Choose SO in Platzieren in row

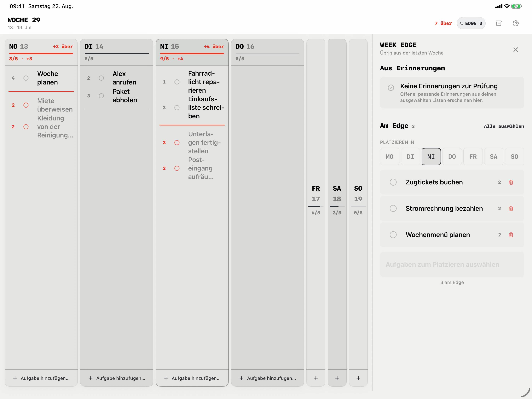coord(514,157)
